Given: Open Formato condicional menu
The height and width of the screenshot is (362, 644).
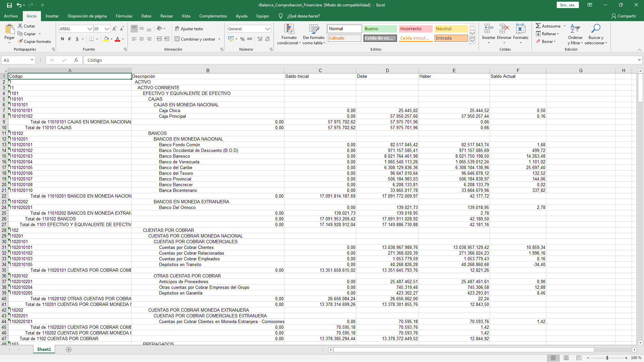Looking at the screenshot, I should 289,34.
